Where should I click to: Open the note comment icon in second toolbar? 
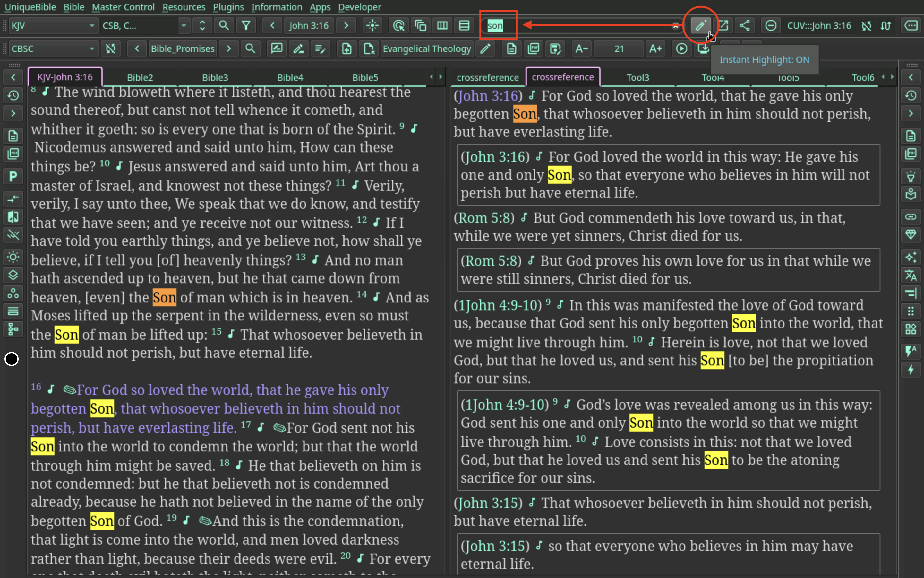[277, 48]
